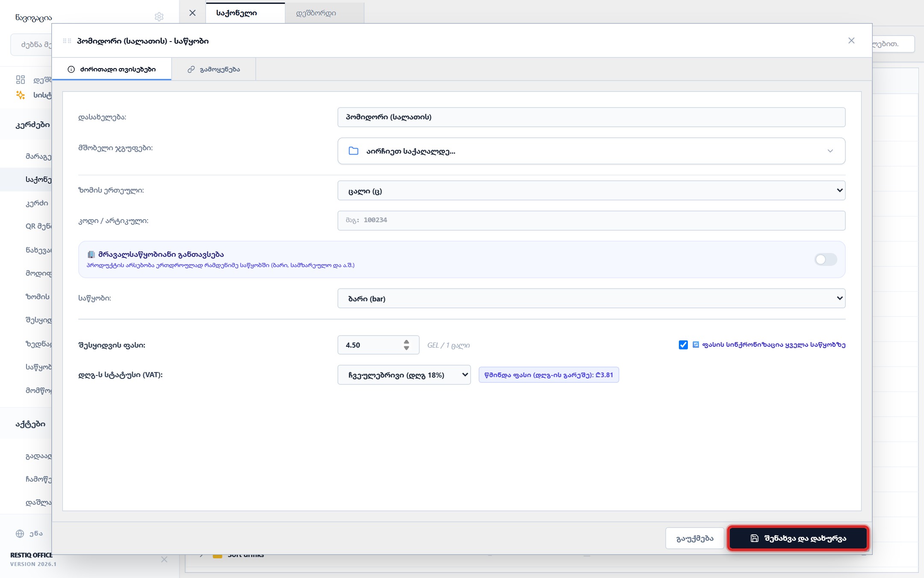Open the საწყობი ბარი (bar) dropdown
The width and height of the screenshot is (924, 578).
pos(591,298)
